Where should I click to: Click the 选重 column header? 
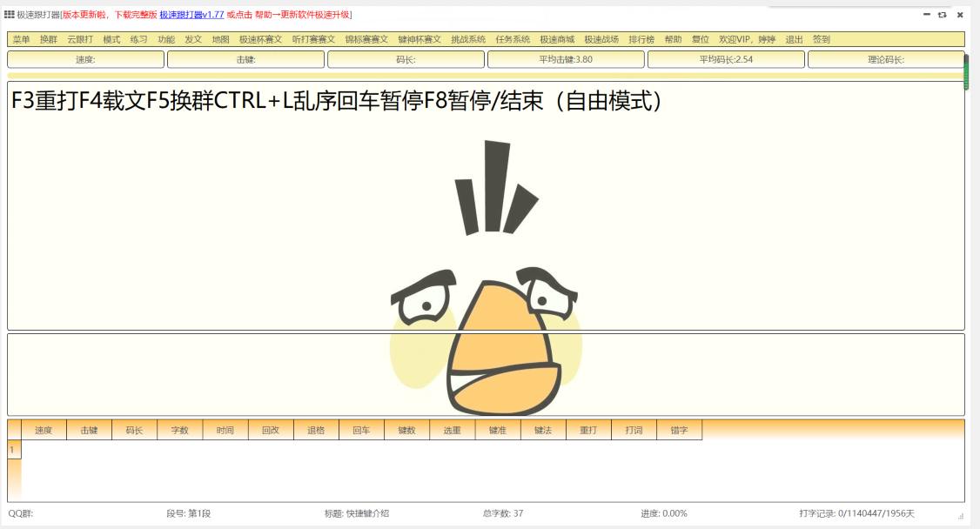[x=453, y=431]
